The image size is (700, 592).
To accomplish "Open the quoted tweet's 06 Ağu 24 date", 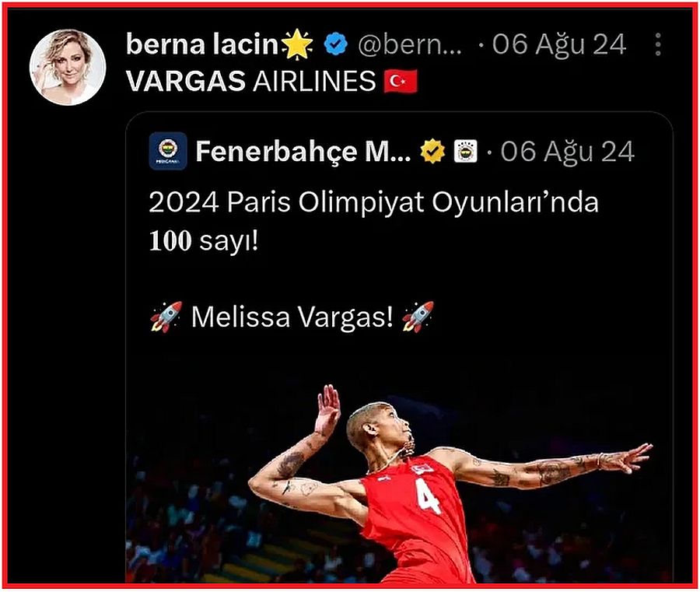I will pos(568,152).
